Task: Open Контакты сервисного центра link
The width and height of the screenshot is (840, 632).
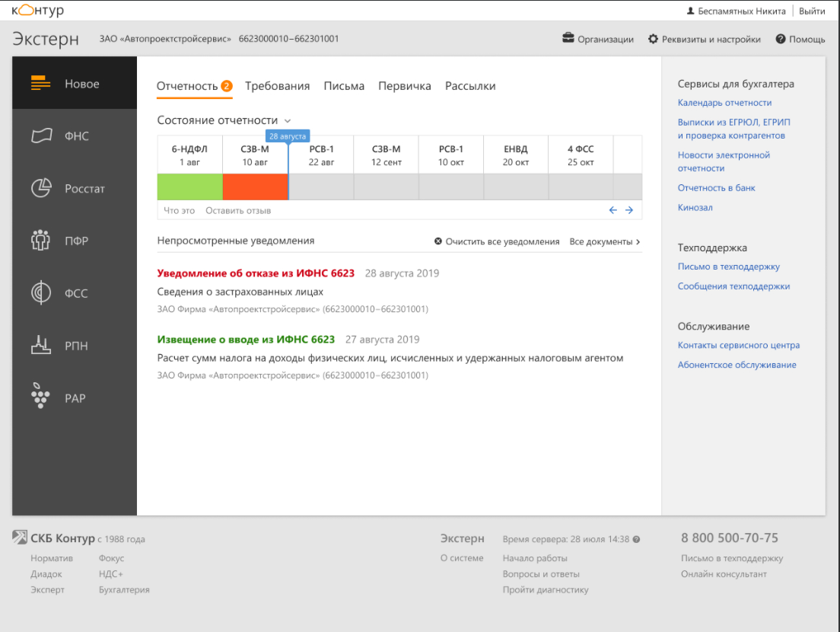Action: pos(739,345)
